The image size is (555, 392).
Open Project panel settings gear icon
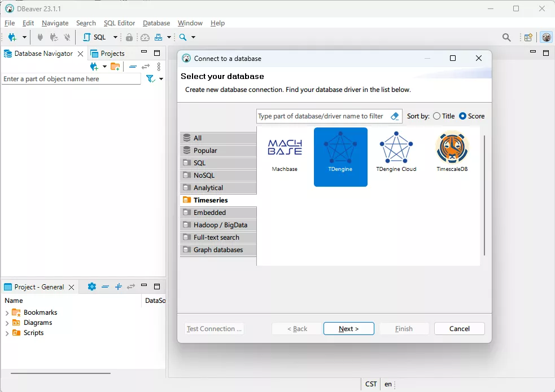tap(92, 287)
